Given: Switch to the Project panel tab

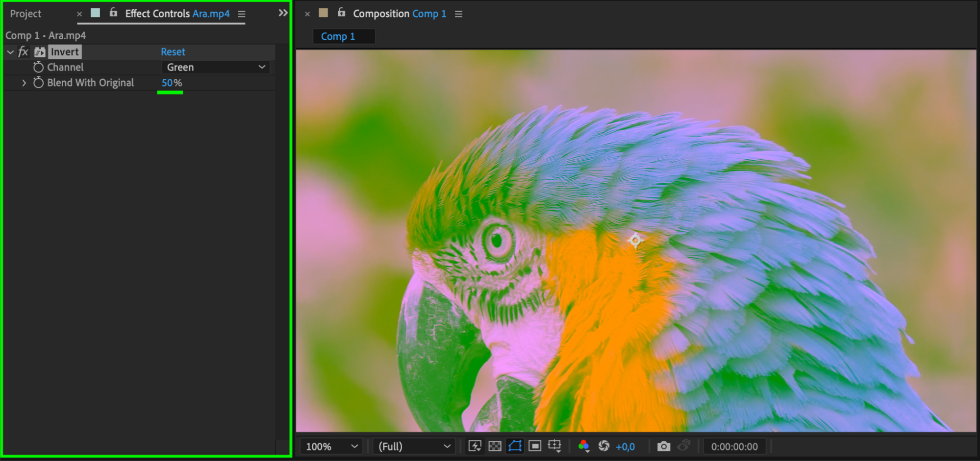Looking at the screenshot, I should click(x=25, y=14).
